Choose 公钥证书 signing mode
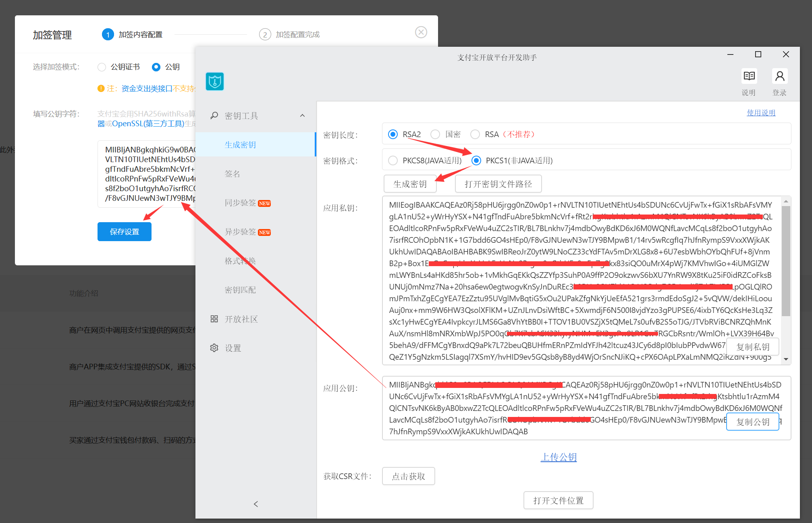The height and width of the screenshot is (523, 812). pos(102,67)
